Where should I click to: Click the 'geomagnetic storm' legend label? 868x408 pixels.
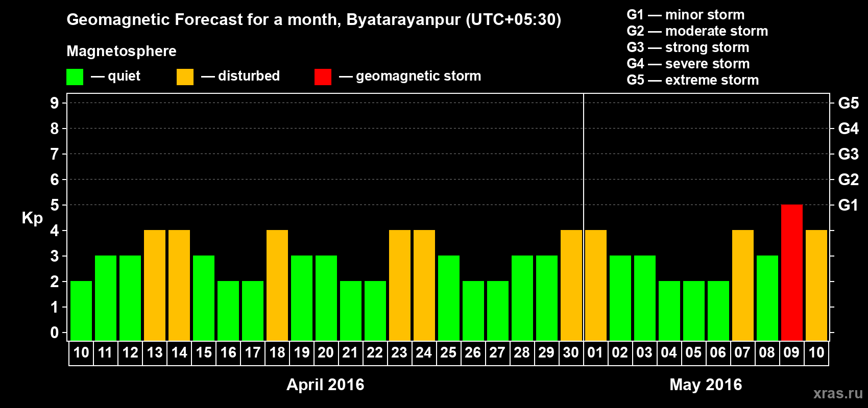point(419,76)
